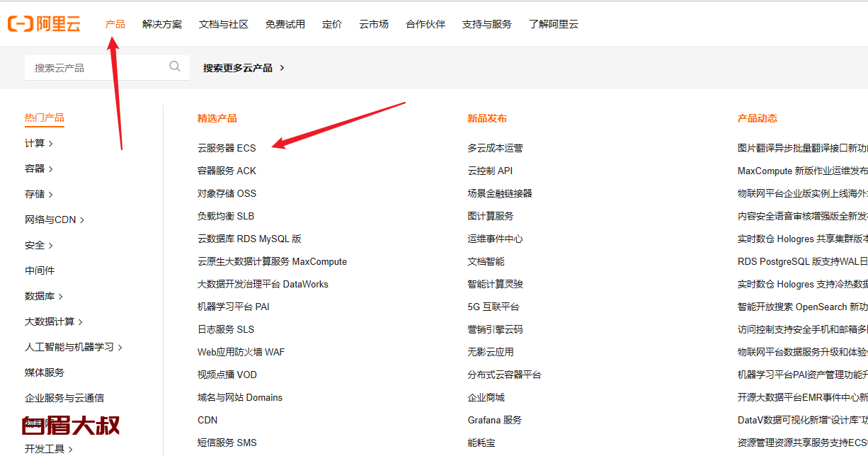
Task: Open 多云成本运营 new release
Action: [495, 148]
